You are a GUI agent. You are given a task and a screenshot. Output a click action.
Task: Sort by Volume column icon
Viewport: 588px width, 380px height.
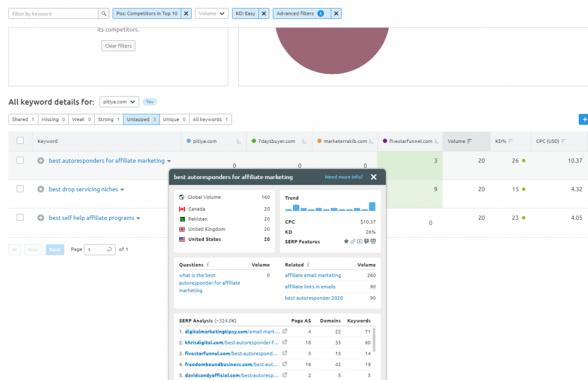pos(470,141)
